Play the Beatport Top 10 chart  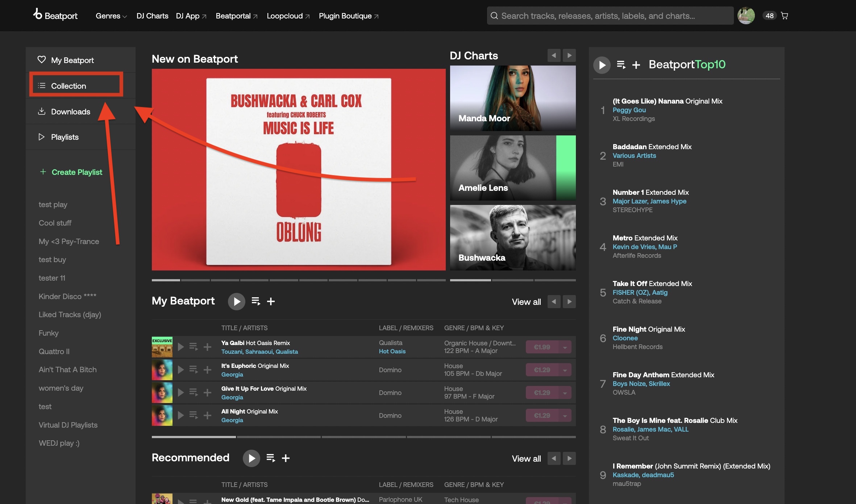602,65
